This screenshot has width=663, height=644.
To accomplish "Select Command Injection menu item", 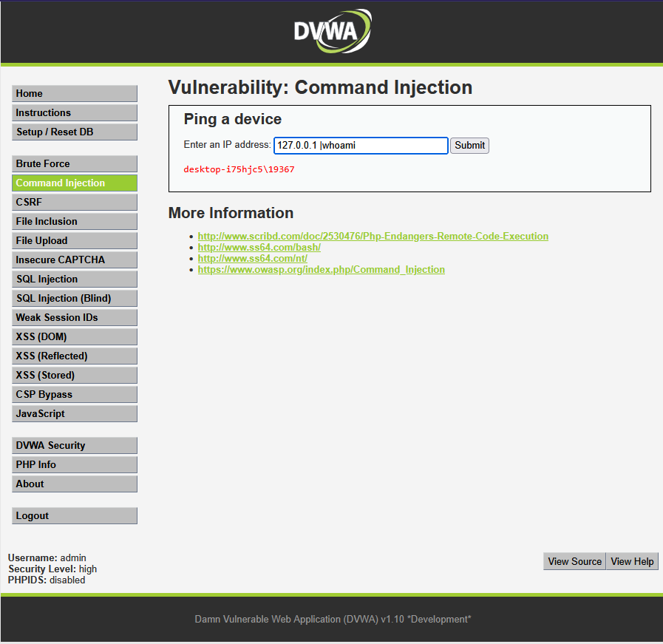I will click(x=75, y=183).
